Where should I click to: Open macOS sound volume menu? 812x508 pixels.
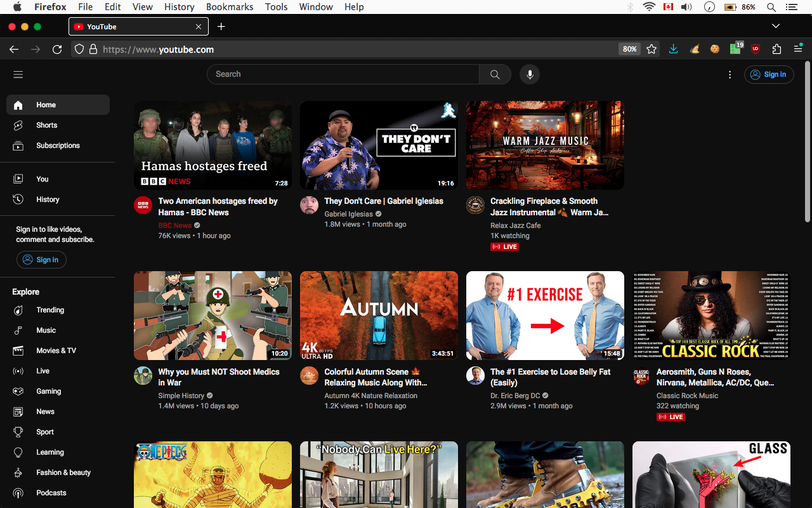(686, 7)
